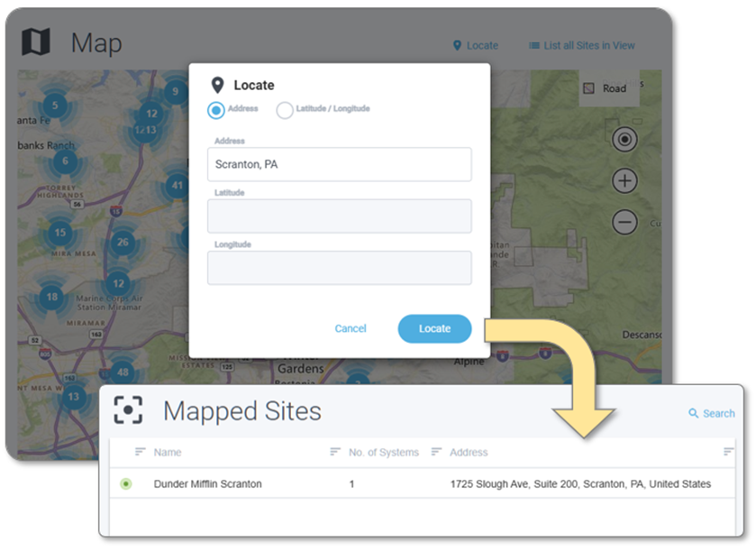Open Search in Mapped Sites panel
The height and width of the screenshot is (551, 756).
(x=711, y=413)
